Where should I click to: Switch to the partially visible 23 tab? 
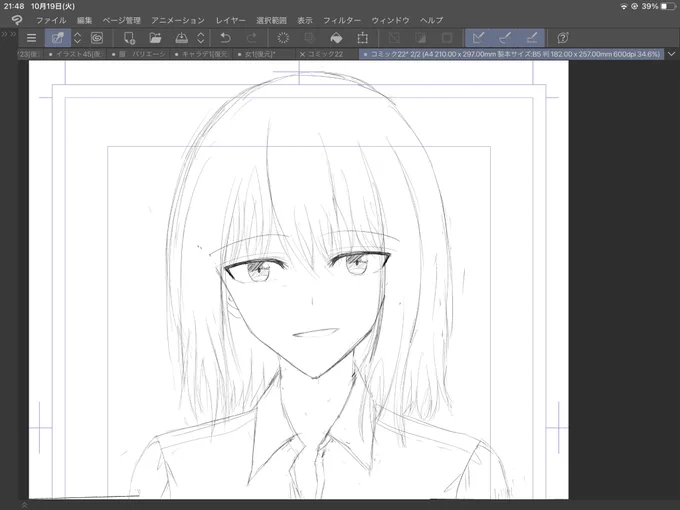point(29,54)
